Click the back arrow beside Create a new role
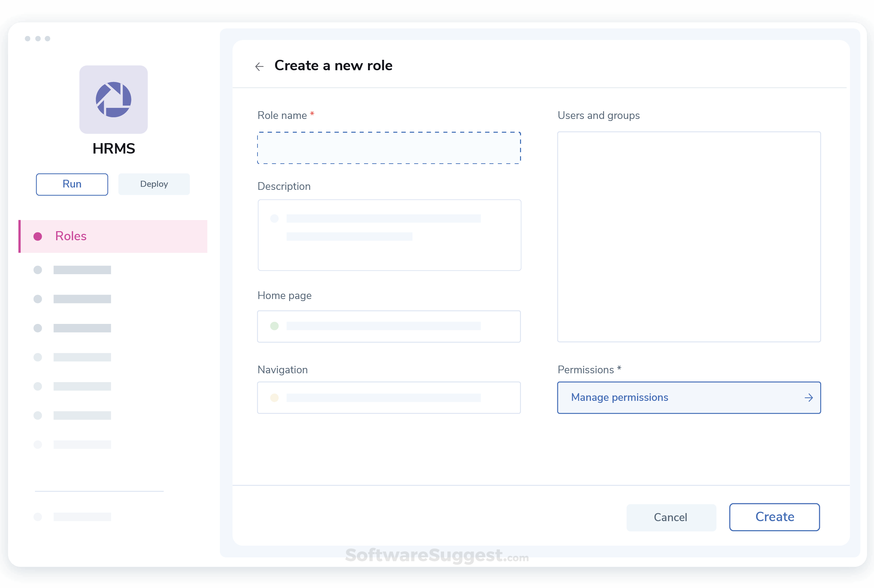This screenshot has height=588, width=874. point(259,66)
